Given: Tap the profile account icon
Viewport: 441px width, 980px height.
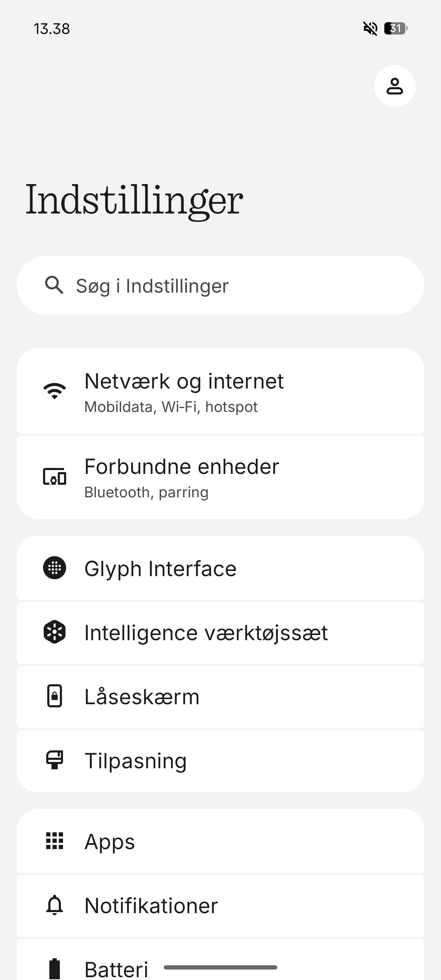Looking at the screenshot, I should click(x=394, y=86).
